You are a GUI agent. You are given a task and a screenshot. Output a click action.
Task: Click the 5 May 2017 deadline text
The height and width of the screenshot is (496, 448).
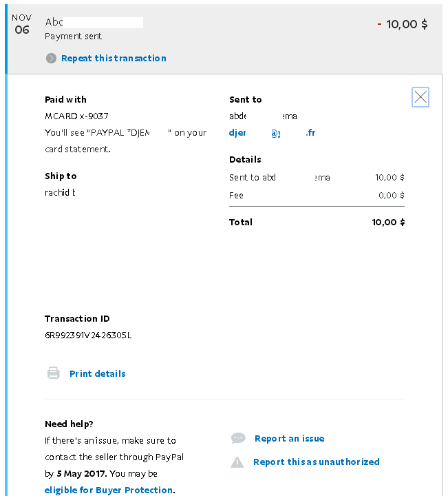pos(83,474)
